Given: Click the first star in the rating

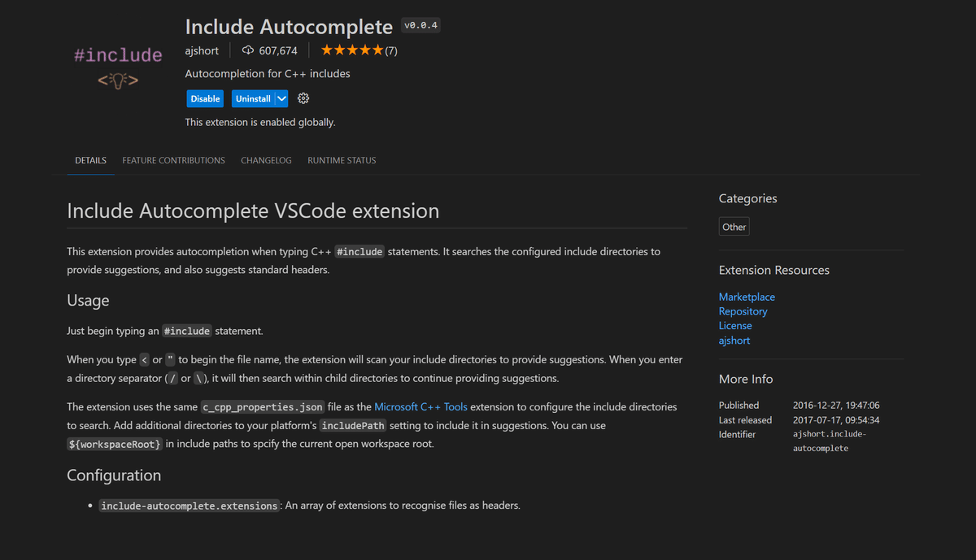Looking at the screenshot, I should [x=325, y=49].
